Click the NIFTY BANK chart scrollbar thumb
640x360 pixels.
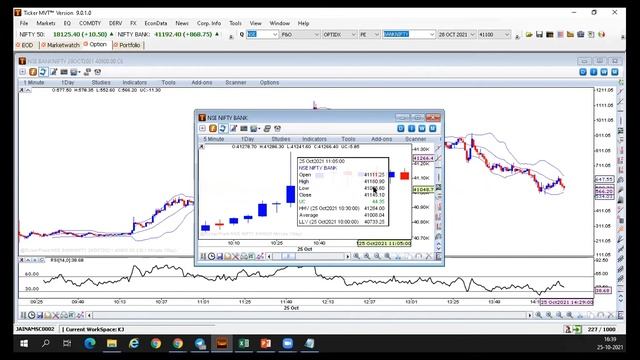pyautogui.click(x=288, y=256)
